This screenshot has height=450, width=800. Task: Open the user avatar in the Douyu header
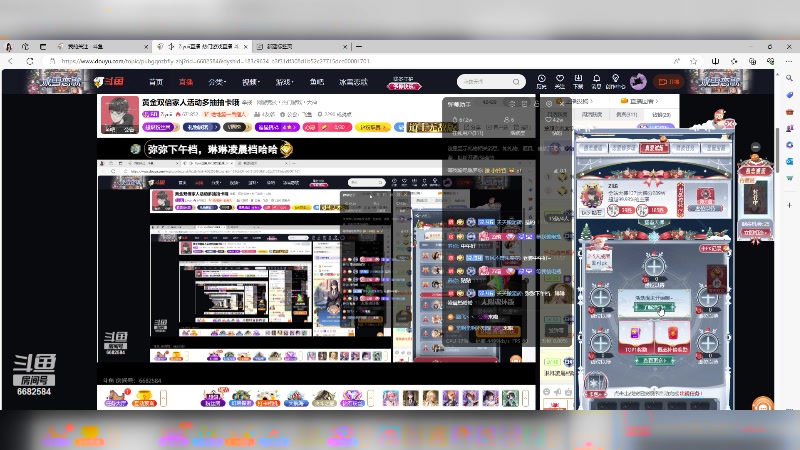tap(638, 82)
